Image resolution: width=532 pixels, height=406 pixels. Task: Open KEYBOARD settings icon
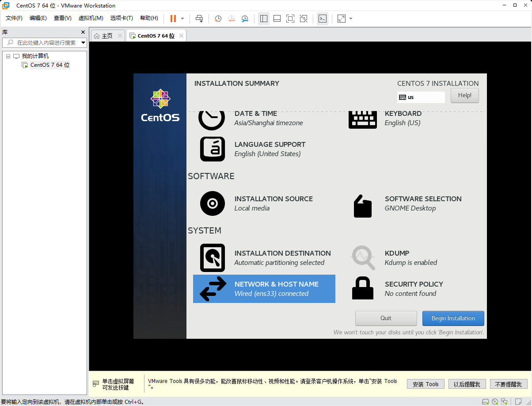click(x=363, y=119)
